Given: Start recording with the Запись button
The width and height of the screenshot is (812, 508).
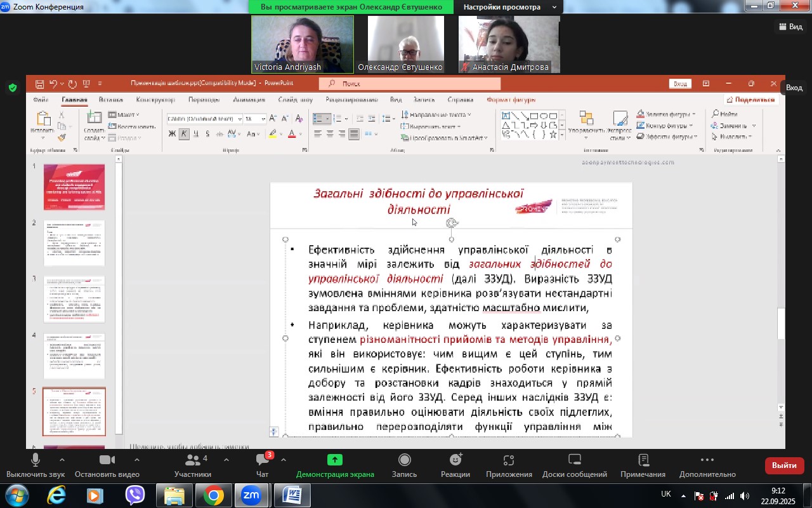Looking at the screenshot, I should (x=404, y=460).
